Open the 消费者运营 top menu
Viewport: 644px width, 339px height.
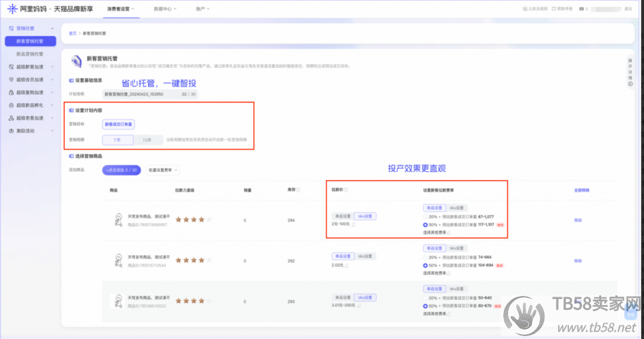120,8
